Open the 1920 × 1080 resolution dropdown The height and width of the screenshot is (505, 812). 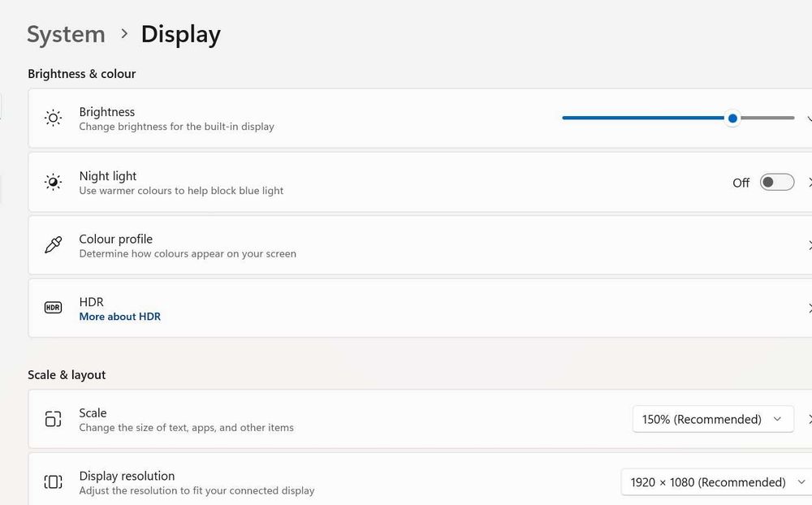pyautogui.click(x=706, y=482)
